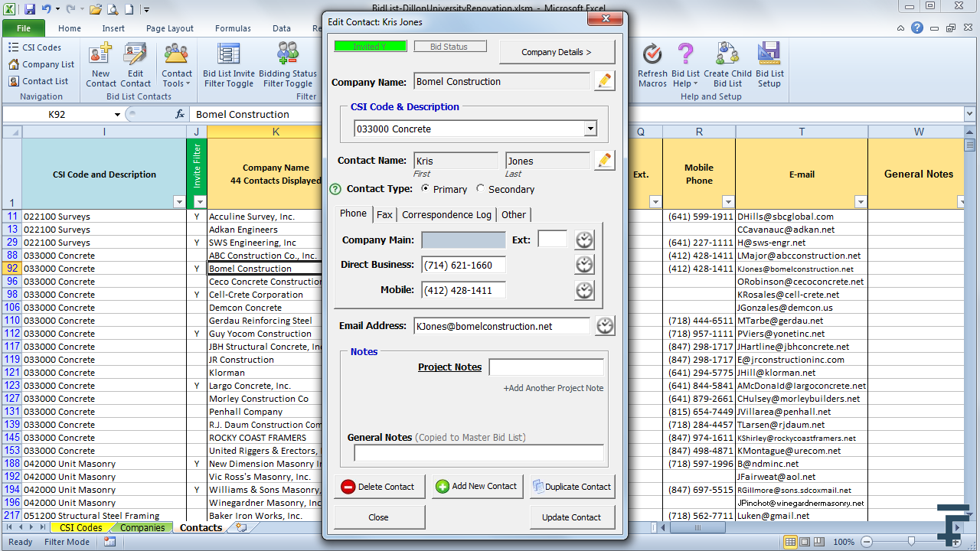Click clock icon beside Email Address
Image resolution: width=980 pixels, height=551 pixels.
[605, 325]
